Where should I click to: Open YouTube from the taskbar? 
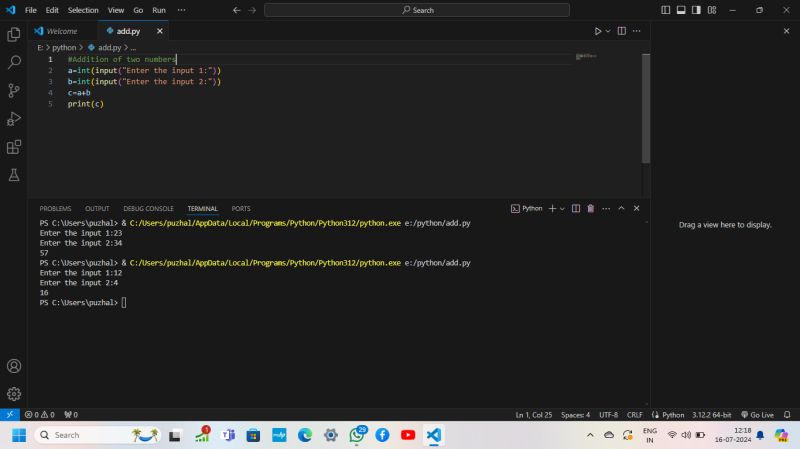[408, 435]
